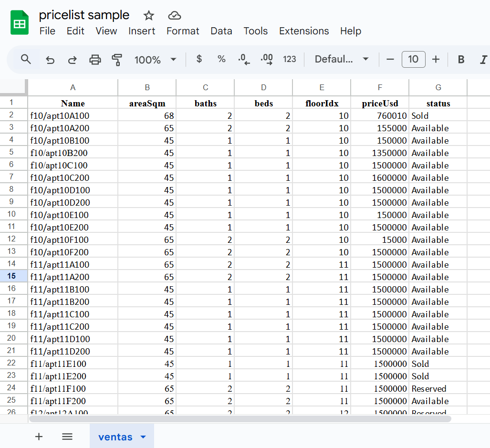490x448 pixels.
Task: Select the floorIdx header cell
Action: tap(322, 103)
